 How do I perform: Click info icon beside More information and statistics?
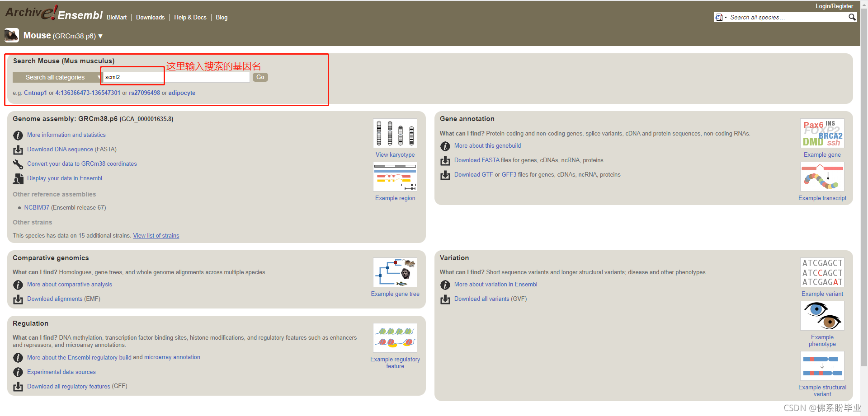coord(18,135)
